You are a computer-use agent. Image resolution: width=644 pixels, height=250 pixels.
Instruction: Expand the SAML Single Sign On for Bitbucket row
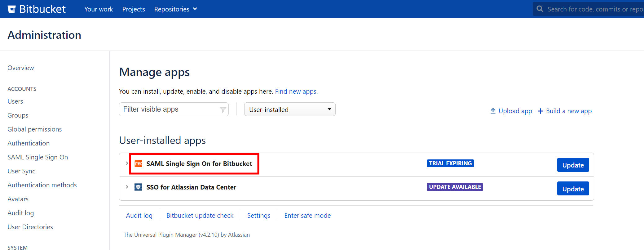pyautogui.click(x=127, y=163)
